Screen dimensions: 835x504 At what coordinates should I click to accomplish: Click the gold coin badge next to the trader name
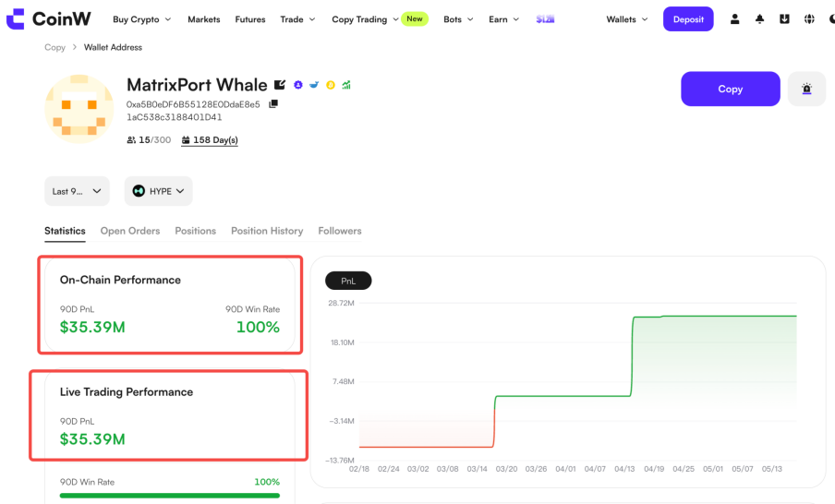point(330,85)
